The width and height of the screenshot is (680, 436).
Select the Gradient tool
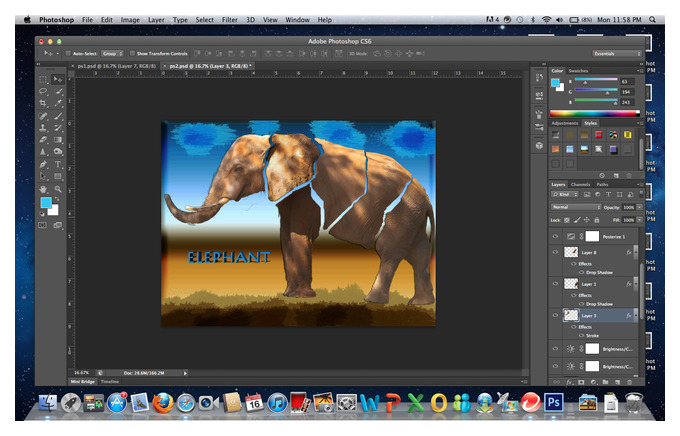tap(58, 140)
